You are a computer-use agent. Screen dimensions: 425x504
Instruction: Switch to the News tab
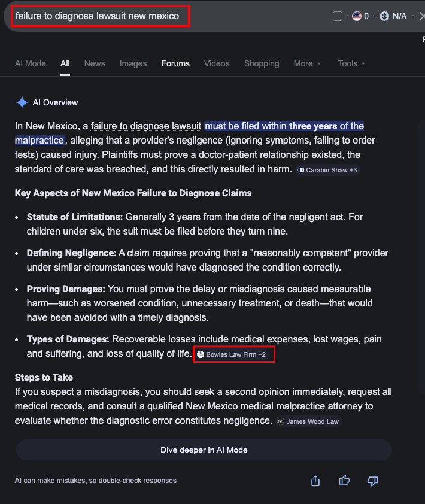tap(95, 63)
